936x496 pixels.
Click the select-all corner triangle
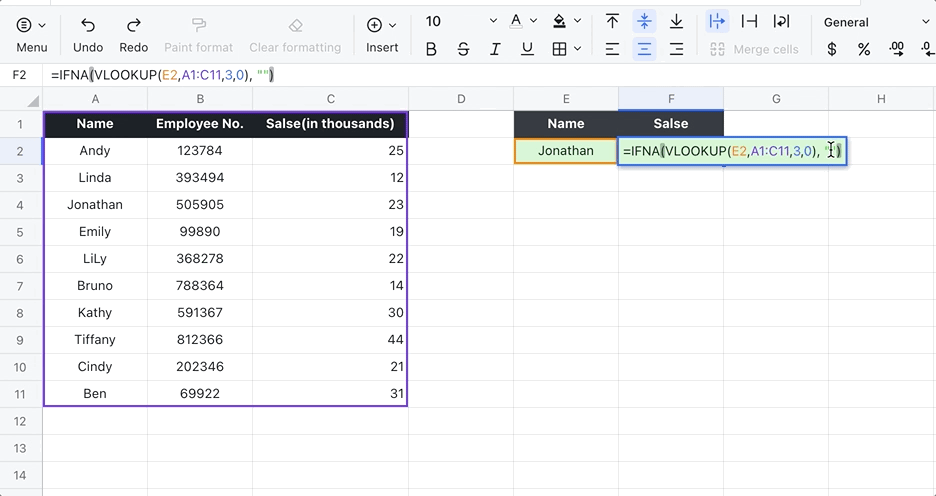pyautogui.click(x=33, y=100)
